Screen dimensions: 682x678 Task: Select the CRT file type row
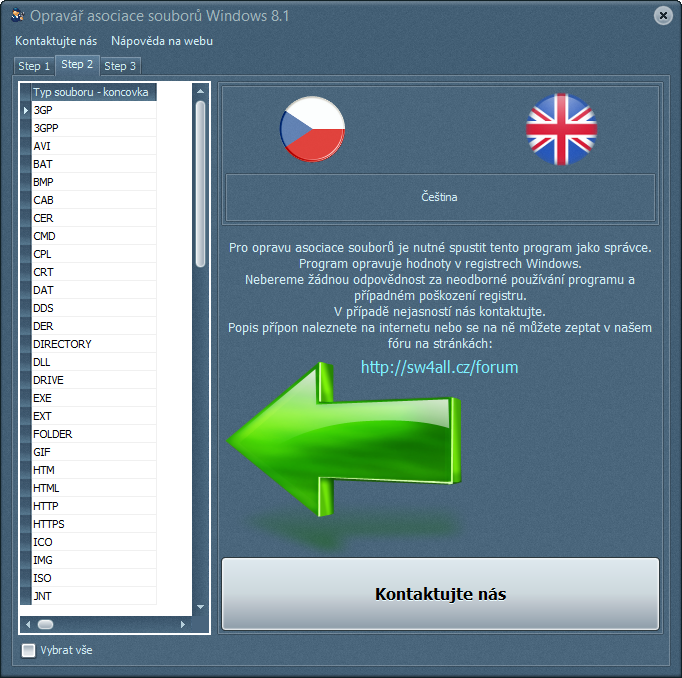(94, 272)
